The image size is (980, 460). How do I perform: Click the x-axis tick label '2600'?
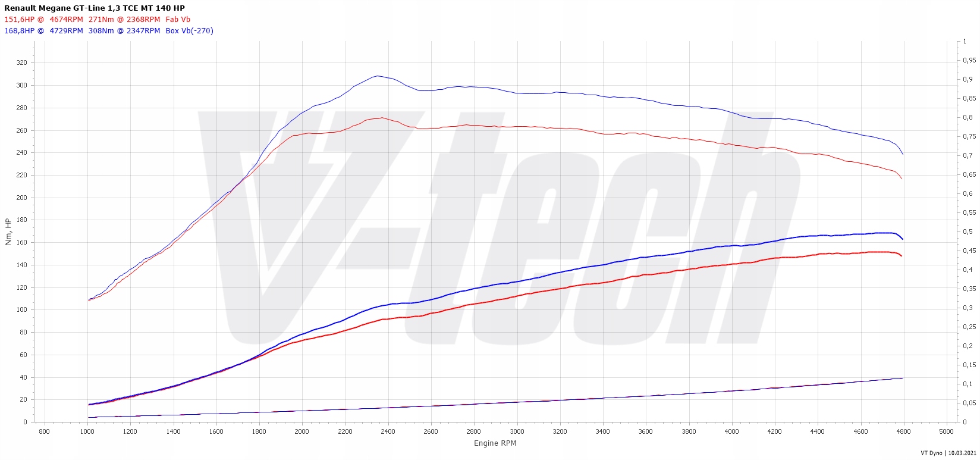(431, 432)
